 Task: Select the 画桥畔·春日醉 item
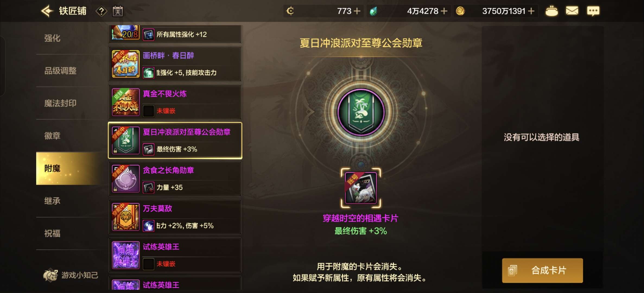point(175,64)
